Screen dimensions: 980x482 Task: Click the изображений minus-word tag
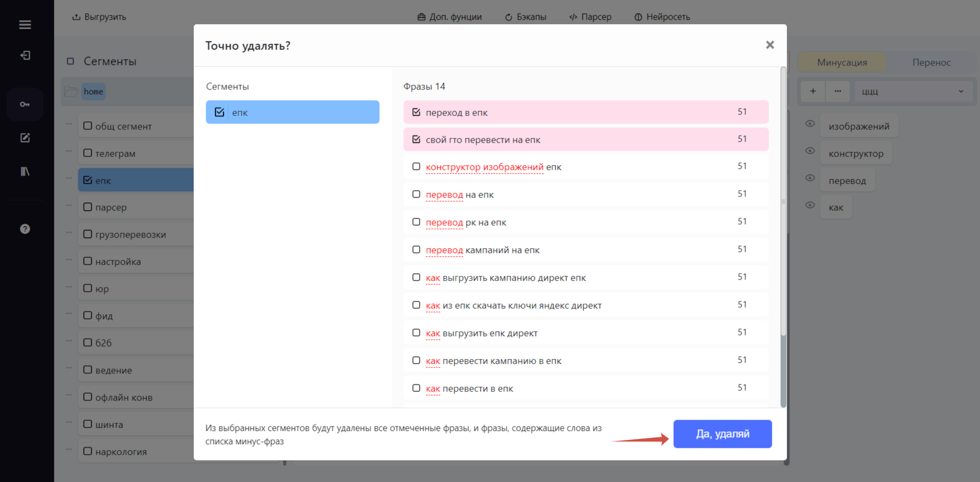tap(859, 126)
